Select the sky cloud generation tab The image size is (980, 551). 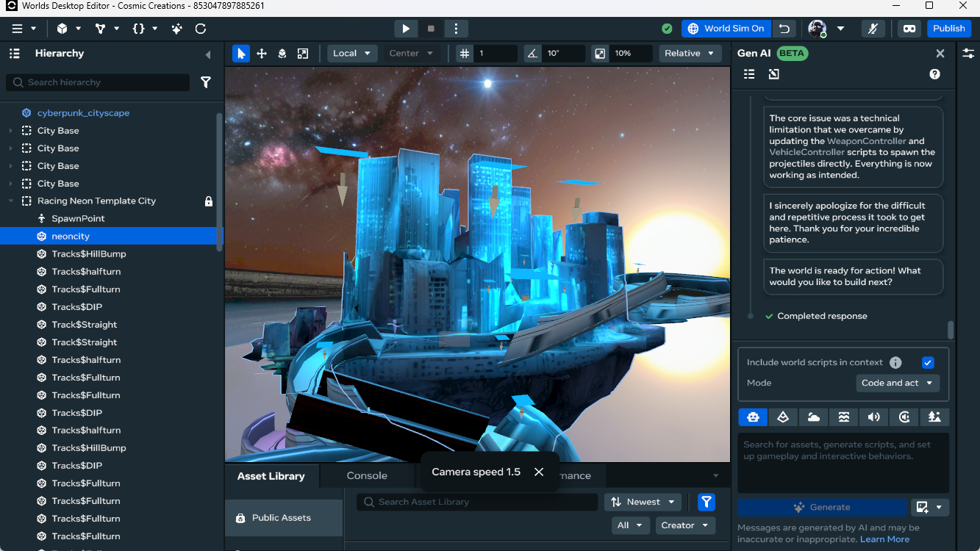tap(813, 417)
